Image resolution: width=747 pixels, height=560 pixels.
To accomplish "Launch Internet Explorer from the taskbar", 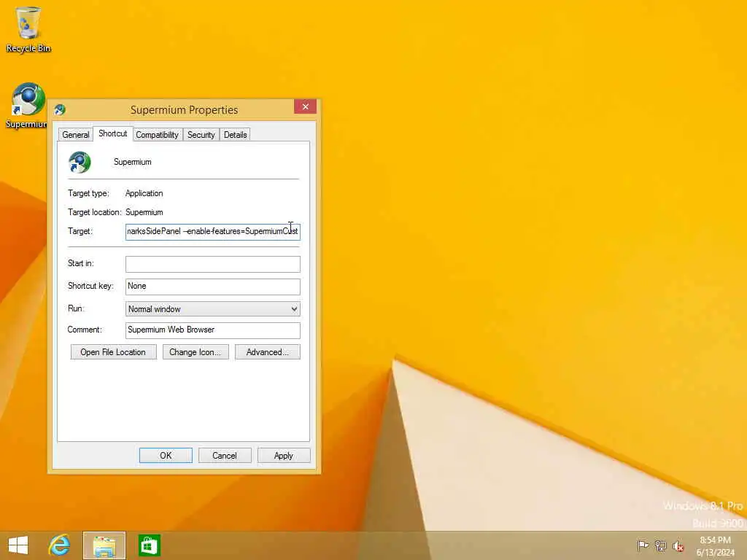I will coord(60,545).
